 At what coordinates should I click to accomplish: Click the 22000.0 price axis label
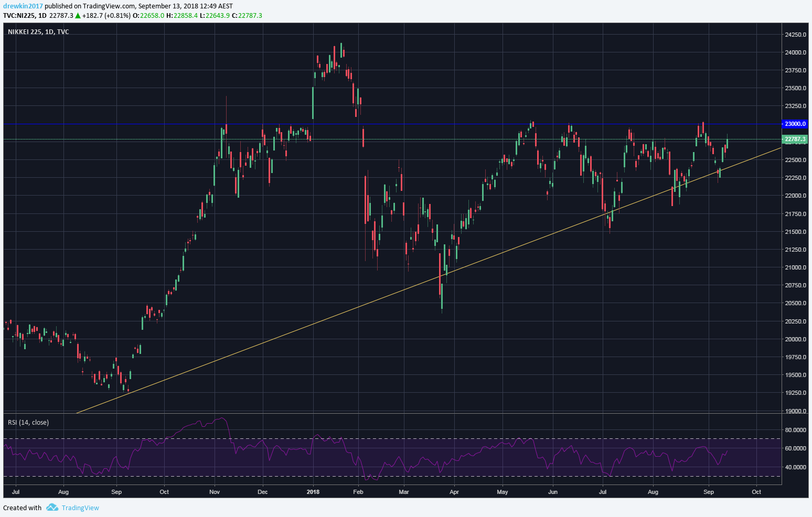click(796, 196)
